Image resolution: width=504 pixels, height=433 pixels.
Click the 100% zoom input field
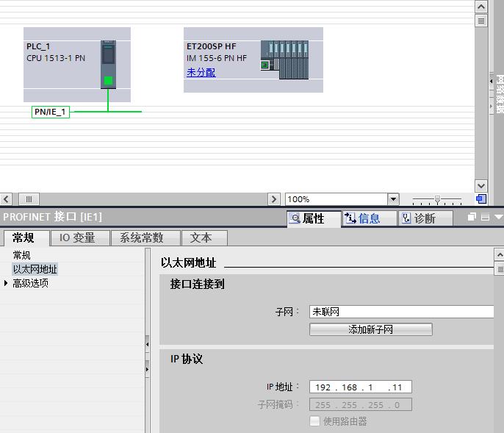(x=336, y=199)
